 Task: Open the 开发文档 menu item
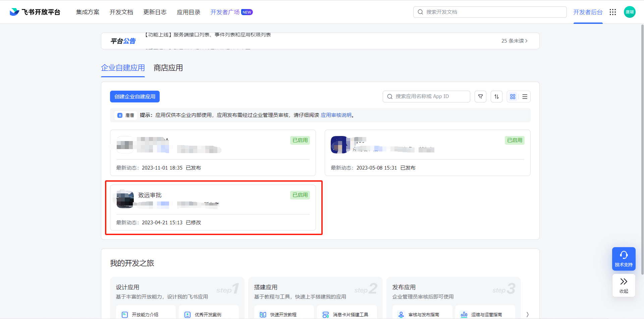pyautogui.click(x=121, y=12)
